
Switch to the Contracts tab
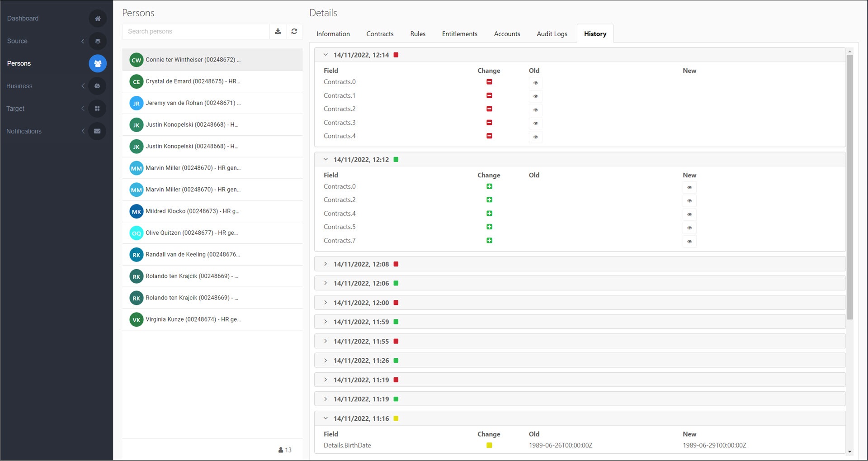click(380, 34)
